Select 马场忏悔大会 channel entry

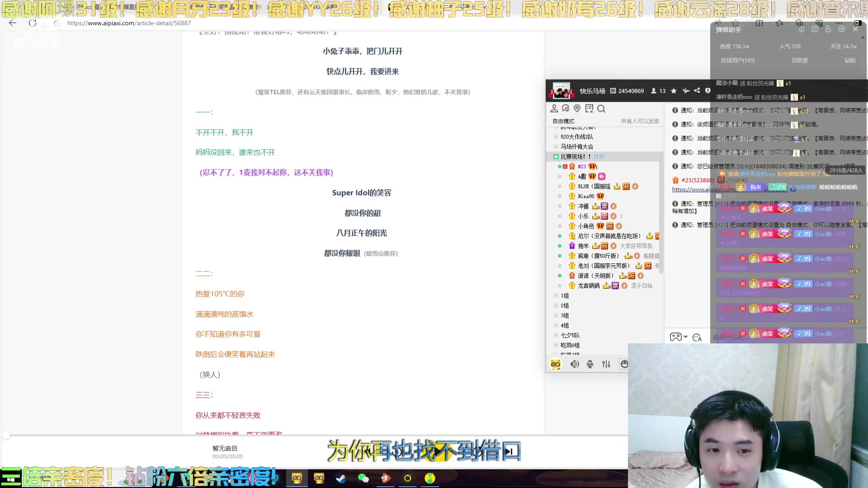tap(577, 147)
